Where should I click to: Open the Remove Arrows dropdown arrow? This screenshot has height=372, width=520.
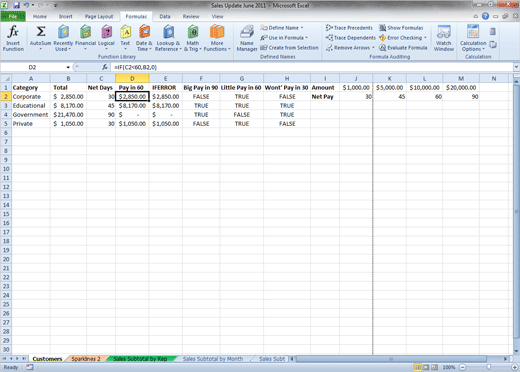tap(373, 48)
